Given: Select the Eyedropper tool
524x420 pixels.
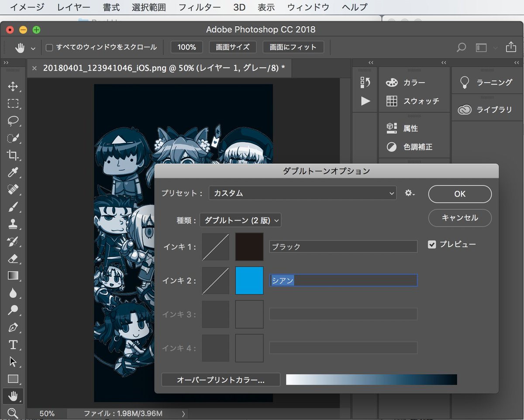Looking at the screenshot, I should coord(13,172).
